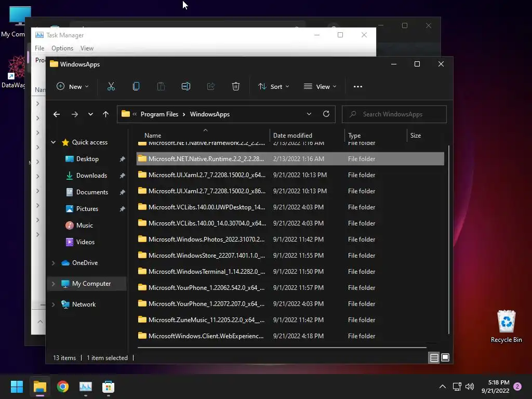
Task: Select Microsoft.WindowsStore_22207.1401.1.0 folder
Action: [290, 255]
